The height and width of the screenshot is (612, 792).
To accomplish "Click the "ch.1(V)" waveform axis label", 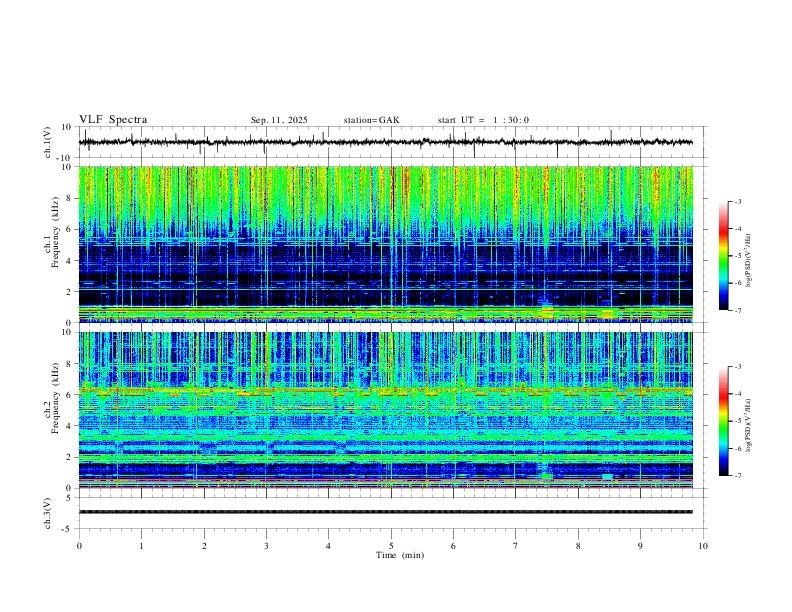I will tap(49, 142).
